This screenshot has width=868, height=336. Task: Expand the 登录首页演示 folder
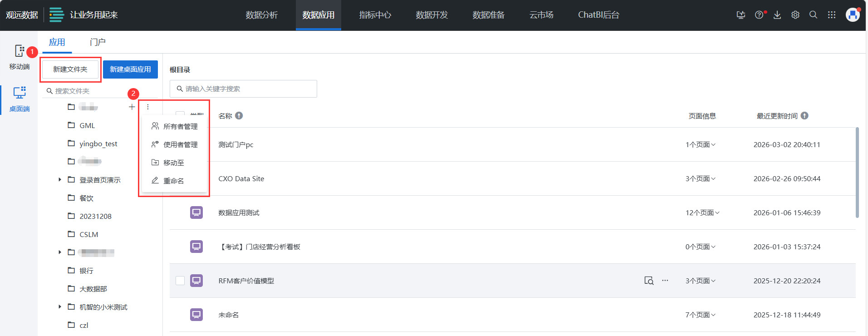click(60, 180)
